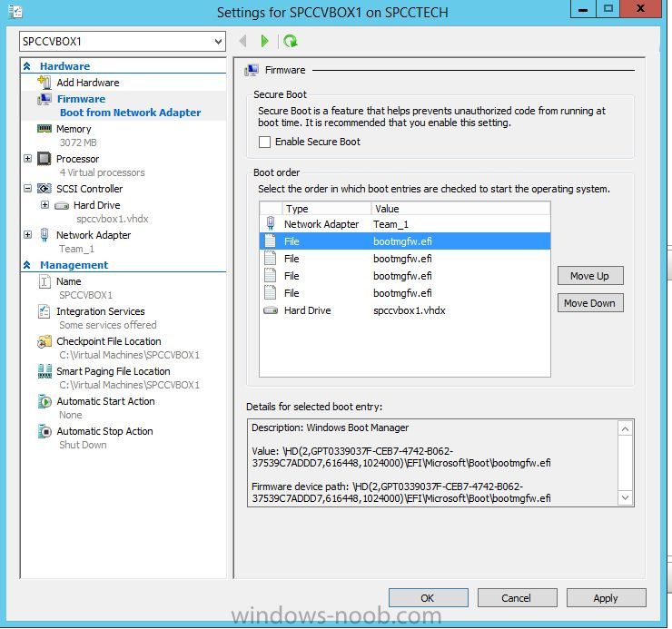672x629 pixels.
Task: Click the highlighted File bootmgfw.efi entry
Action: click(x=405, y=241)
